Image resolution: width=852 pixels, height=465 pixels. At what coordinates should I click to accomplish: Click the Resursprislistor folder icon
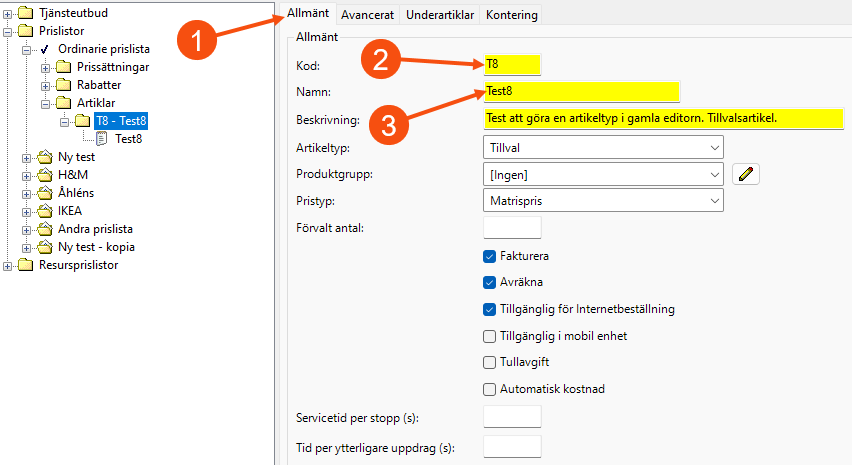coord(24,265)
